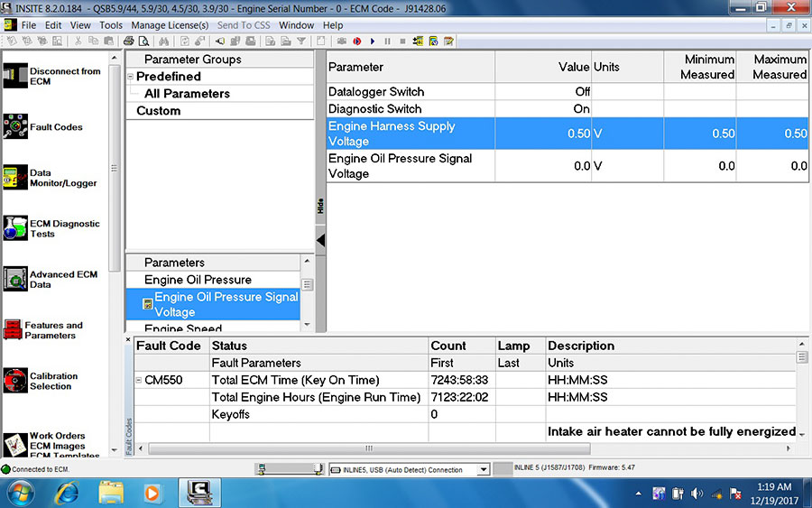Open Data Monitor/Logger from the sidebar
The width and height of the screenshot is (812, 508).
15,178
